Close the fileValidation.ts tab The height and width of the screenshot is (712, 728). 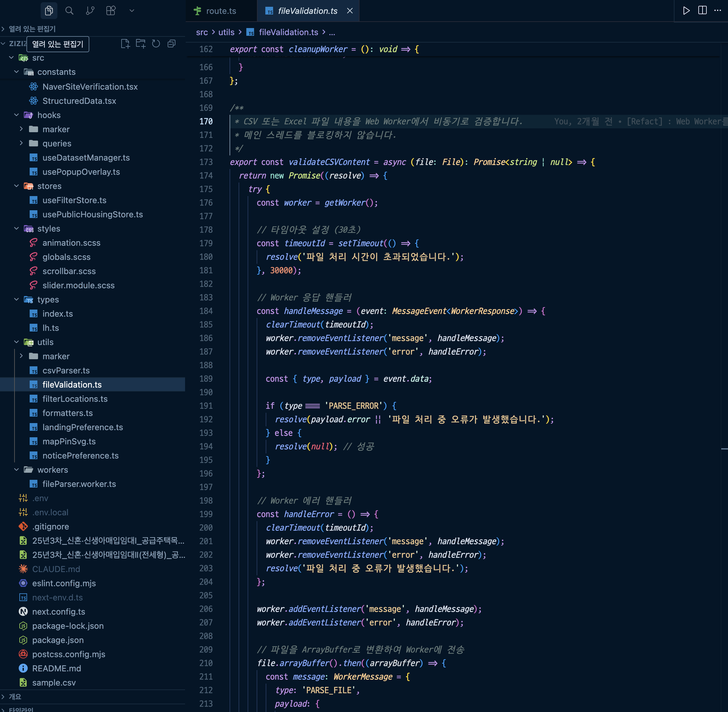pyautogui.click(x=349, y=11)
